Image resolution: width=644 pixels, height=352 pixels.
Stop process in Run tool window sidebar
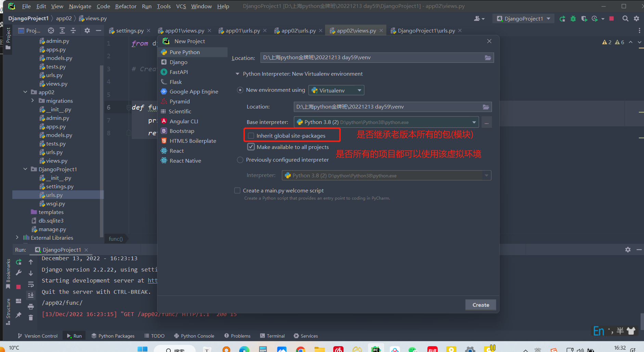[19, 287]
